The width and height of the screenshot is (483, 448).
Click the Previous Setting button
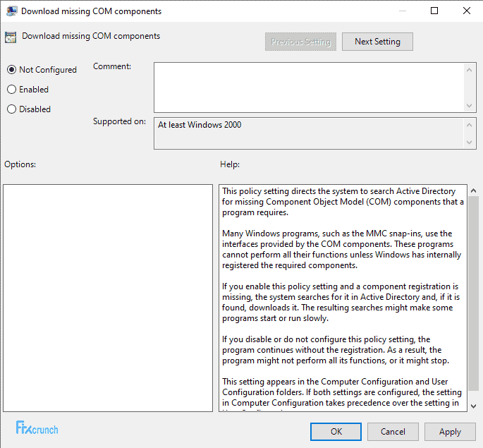pos(300,42)
